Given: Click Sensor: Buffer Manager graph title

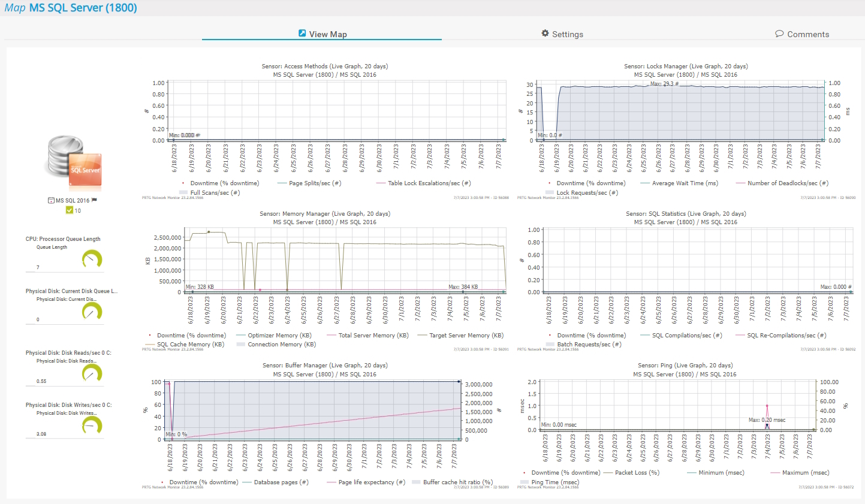Looking at the screenshot, I should click(x=325, y=366).
